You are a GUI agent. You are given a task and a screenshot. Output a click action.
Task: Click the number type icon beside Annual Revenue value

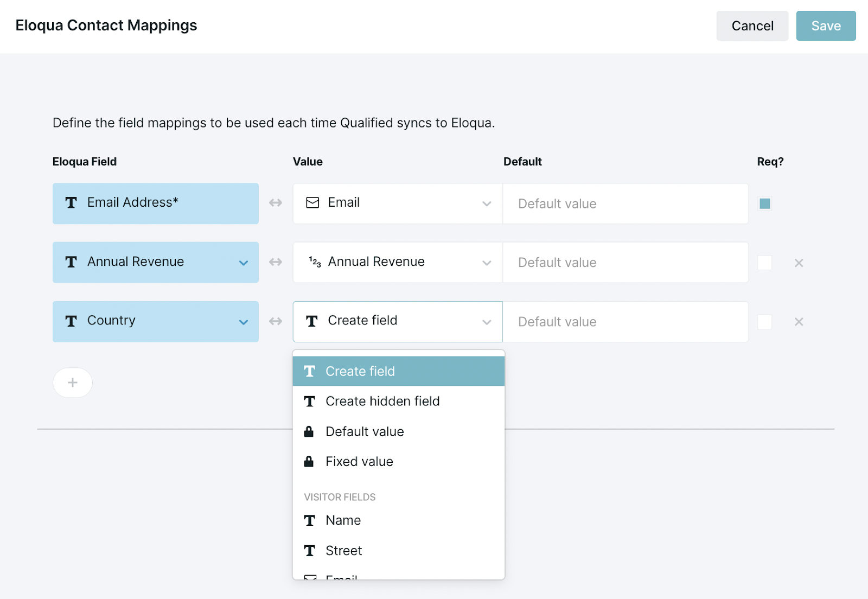(315, 262)
